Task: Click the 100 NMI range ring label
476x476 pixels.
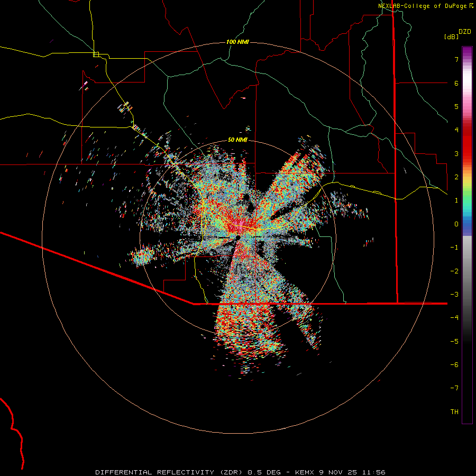Action: [x=237, y=42]
